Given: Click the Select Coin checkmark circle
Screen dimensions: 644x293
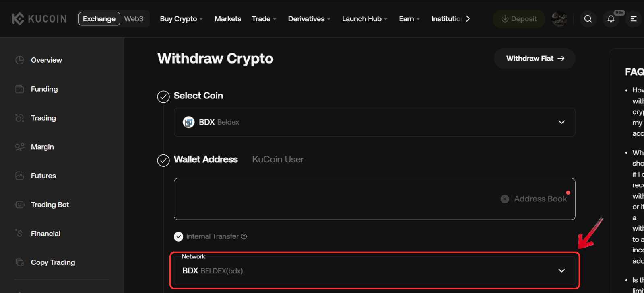Looking at the screenshot, I should (x=163, y=96).
